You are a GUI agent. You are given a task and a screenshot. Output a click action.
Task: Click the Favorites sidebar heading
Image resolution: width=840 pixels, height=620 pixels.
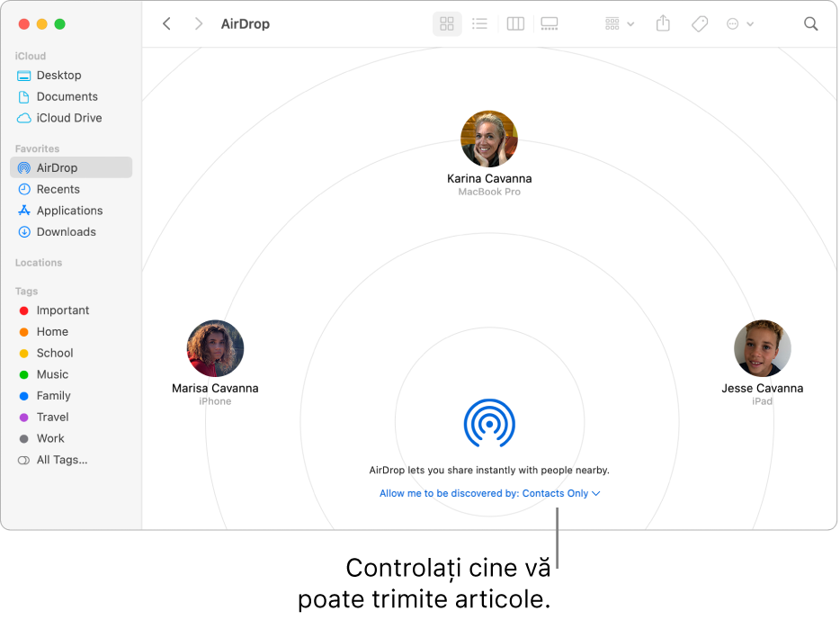(37, 148)
